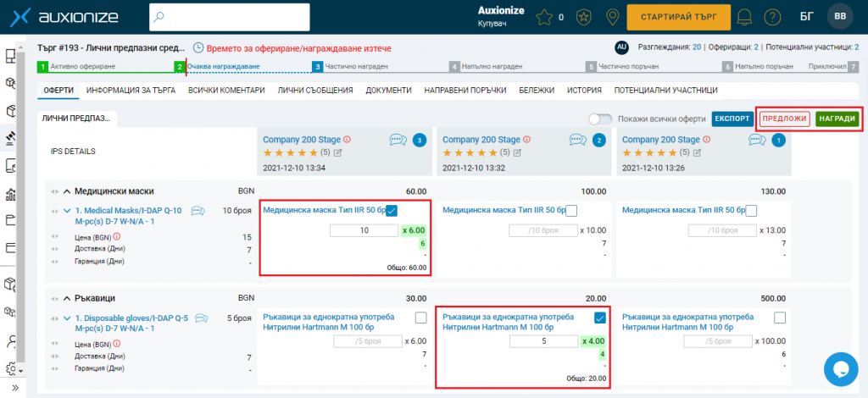Expand the Disposable gloves item details
The height and width of the screenshot is (398, 868).
pos(66,318)
